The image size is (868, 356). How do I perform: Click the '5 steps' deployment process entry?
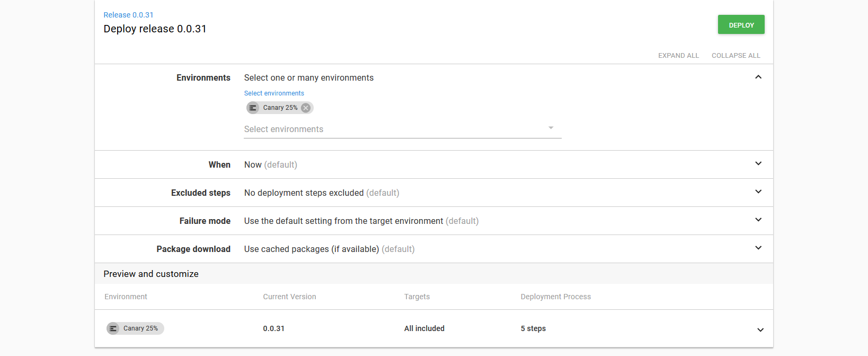[533, 328]
